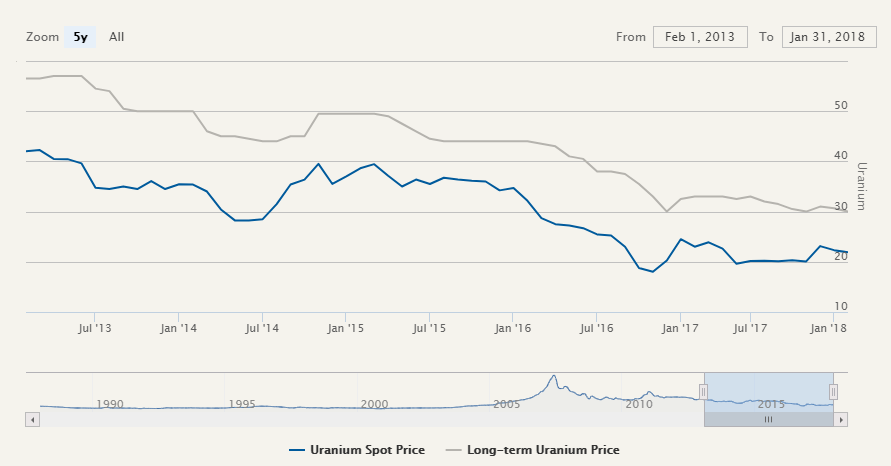Click the scrollbar track near 1990
Screen dimensions: 891x466
110,420
